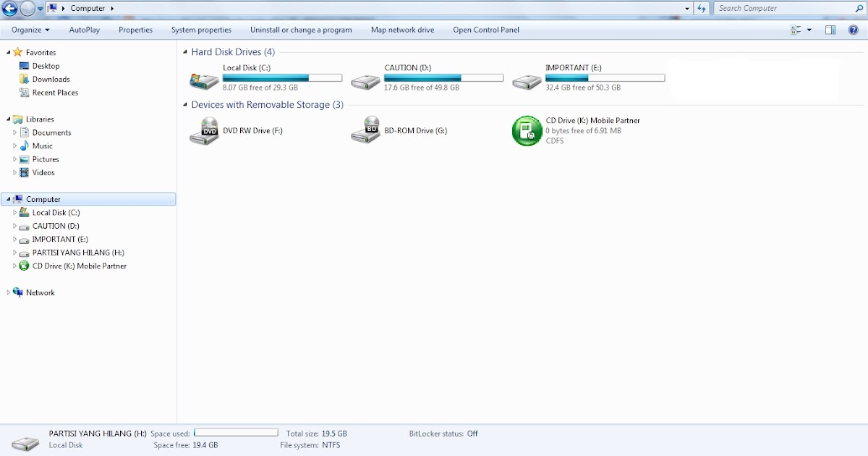The image size is (868, 456).
Task: Go back with the Back arrow button
Action: [x=9, y=8]
